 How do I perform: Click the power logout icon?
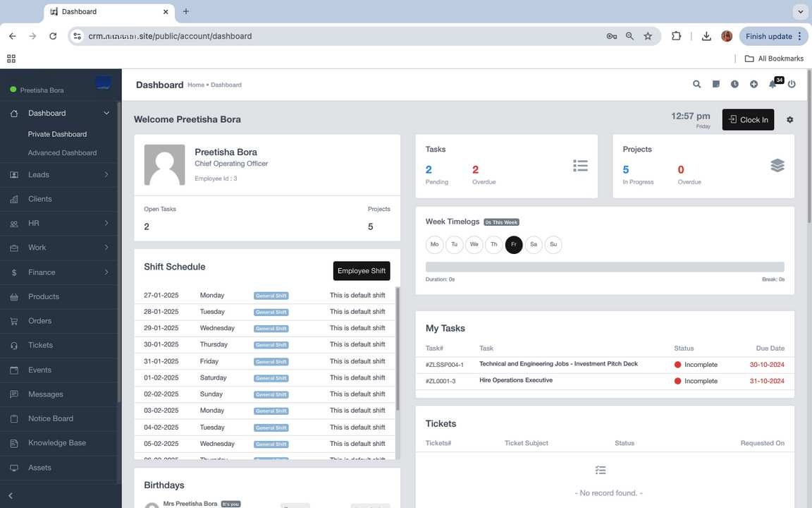792,84
